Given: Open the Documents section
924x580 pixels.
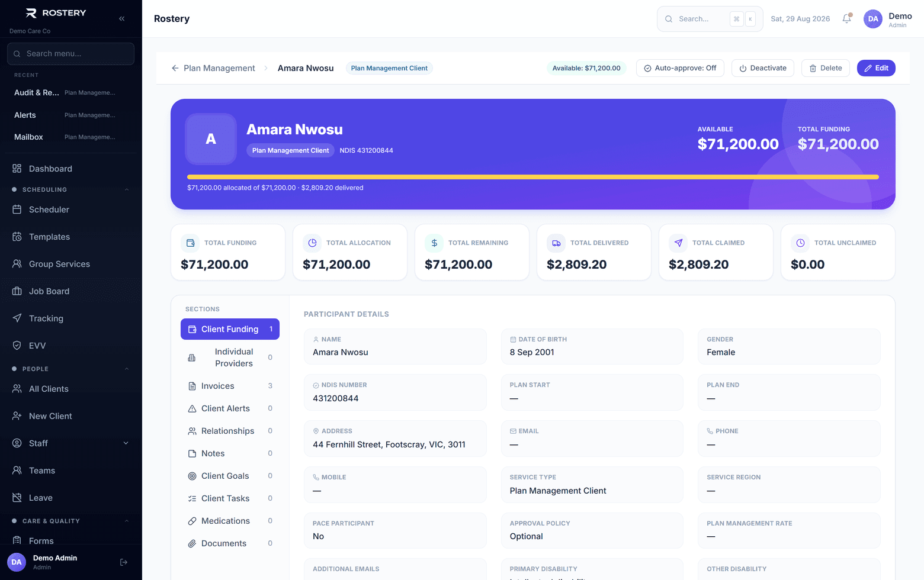Looking at the screenshot, I should pyautogui.click(x=230, y=543).
